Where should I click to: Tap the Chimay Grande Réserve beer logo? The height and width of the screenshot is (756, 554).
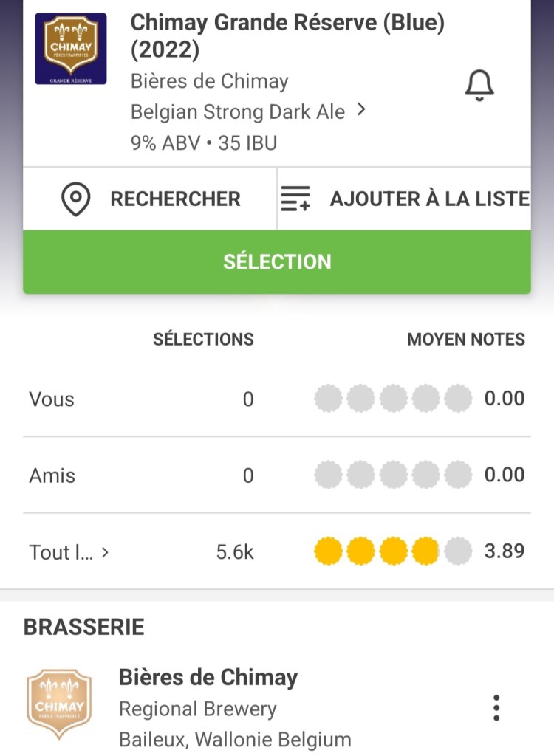coord(70,49)
